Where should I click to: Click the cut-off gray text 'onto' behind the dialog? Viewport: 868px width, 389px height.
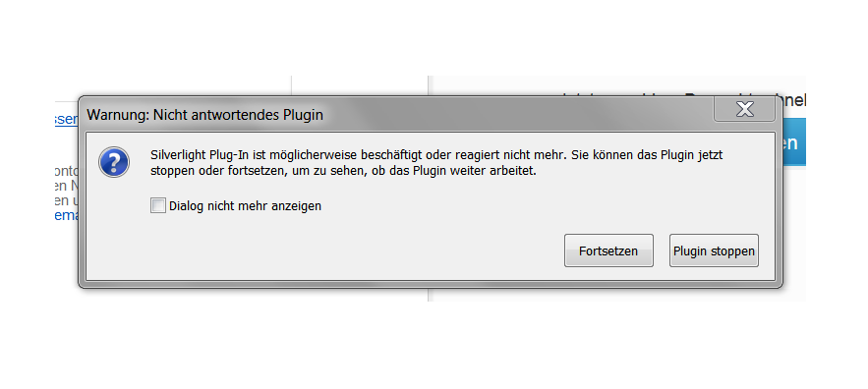(x=67, y=171)
